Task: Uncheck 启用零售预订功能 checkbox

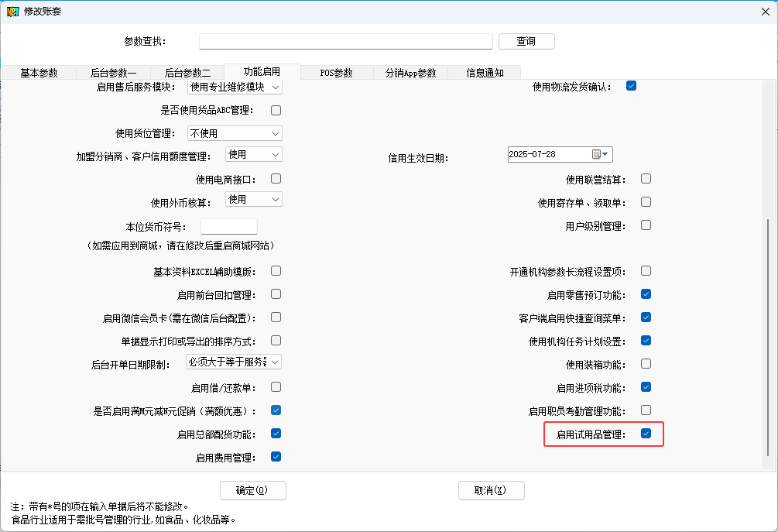Action: click(646, 294)
